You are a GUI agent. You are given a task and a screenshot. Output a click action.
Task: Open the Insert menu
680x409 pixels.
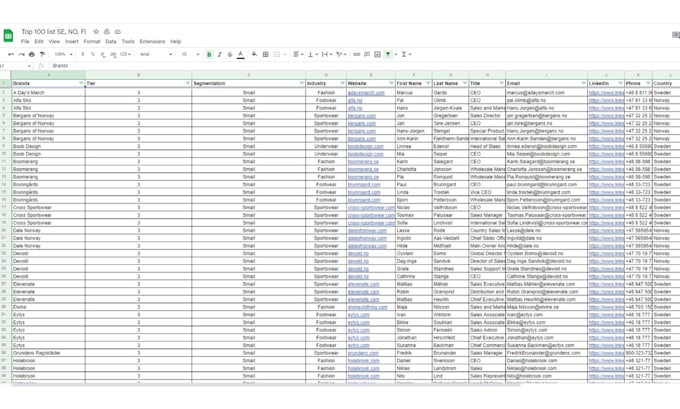tap(72, 42)
